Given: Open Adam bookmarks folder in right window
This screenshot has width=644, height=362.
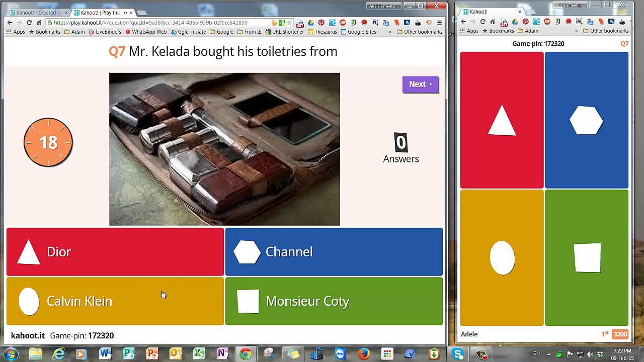Looking at the screenshot, I should [x=527, y=31].
